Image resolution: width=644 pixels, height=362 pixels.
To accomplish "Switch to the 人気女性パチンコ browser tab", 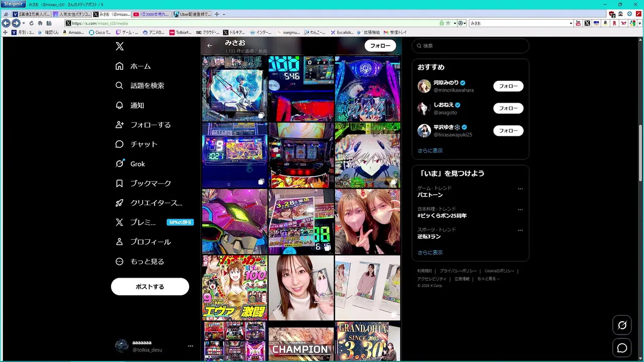I will point(72,15).
